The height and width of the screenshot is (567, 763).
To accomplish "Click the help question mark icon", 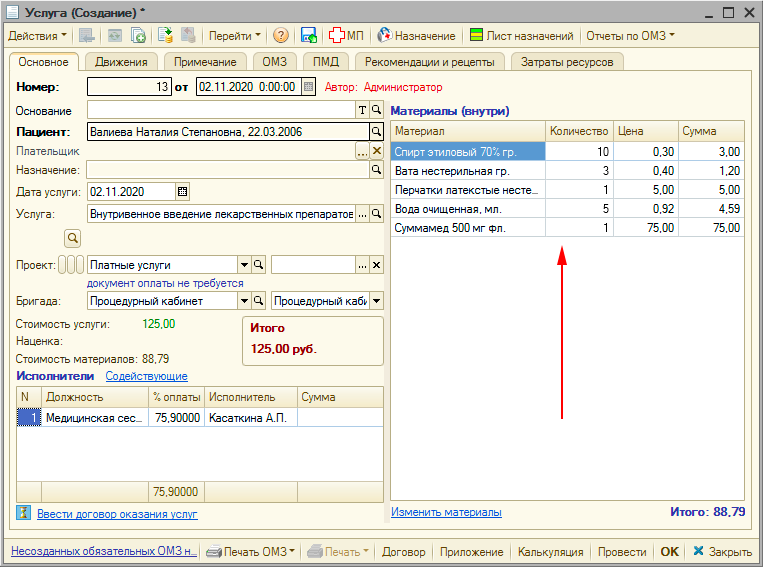I will (x=280, y=35).
